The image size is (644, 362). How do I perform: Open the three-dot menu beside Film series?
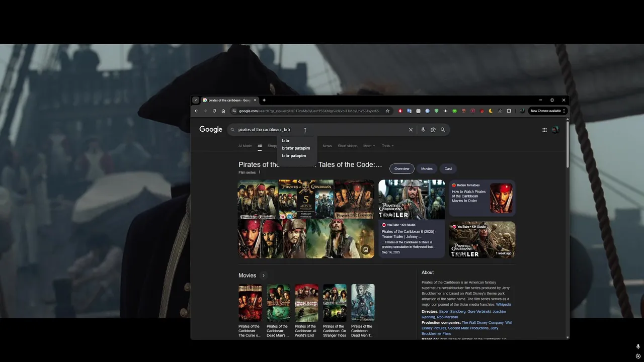pos(260,172)
